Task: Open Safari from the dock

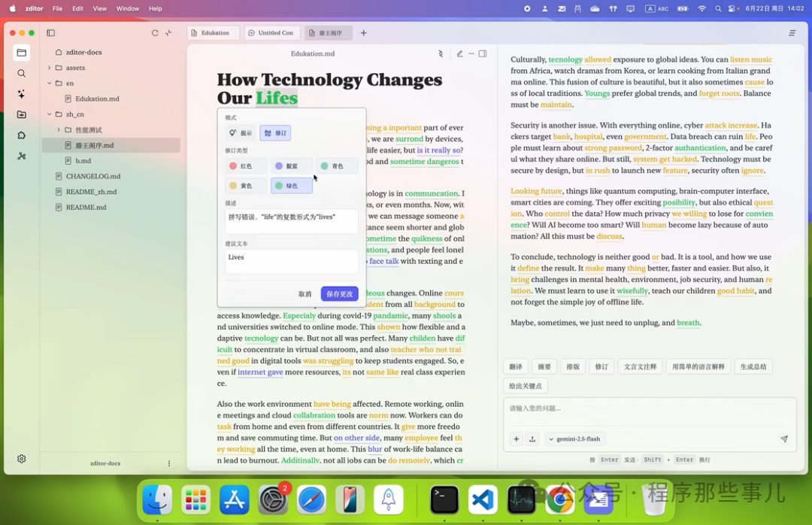Action: pyautogui.click(x=311, y=499)
